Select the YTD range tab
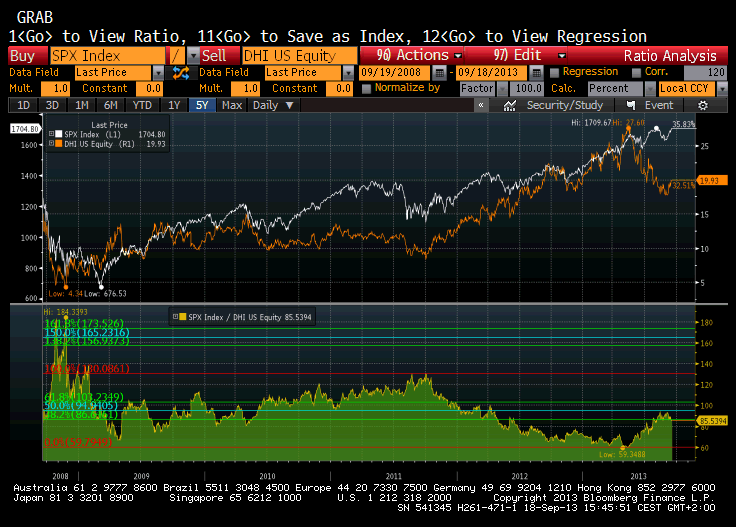Image resolution: width=736 pixels, height=527 pixels. (142, 105)
